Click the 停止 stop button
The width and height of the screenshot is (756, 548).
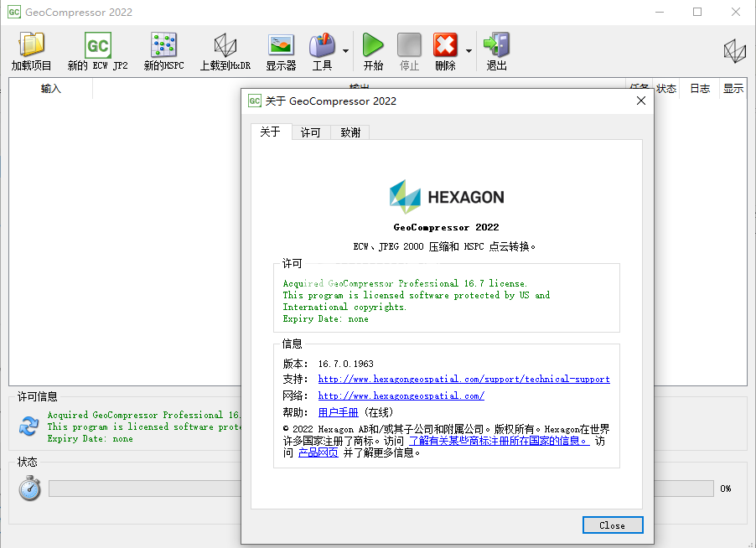tap(409, 51)
